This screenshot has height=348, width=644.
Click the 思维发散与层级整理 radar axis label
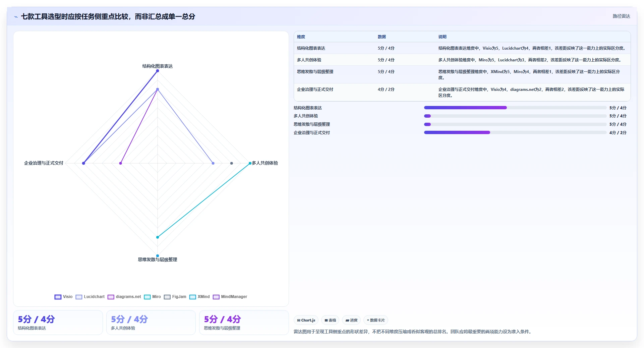click(x=158, y=259)
